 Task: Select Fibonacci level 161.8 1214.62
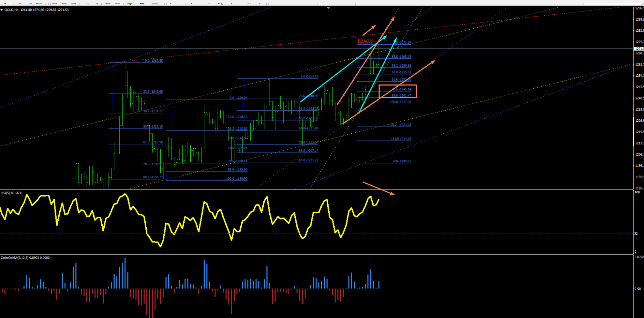(401, 139)
